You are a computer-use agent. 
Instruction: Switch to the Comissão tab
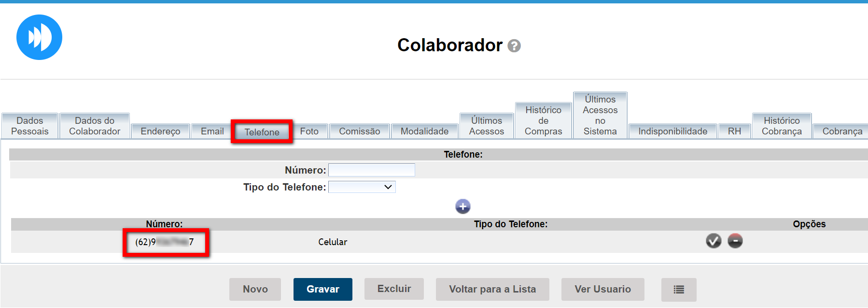coord(359,132)
